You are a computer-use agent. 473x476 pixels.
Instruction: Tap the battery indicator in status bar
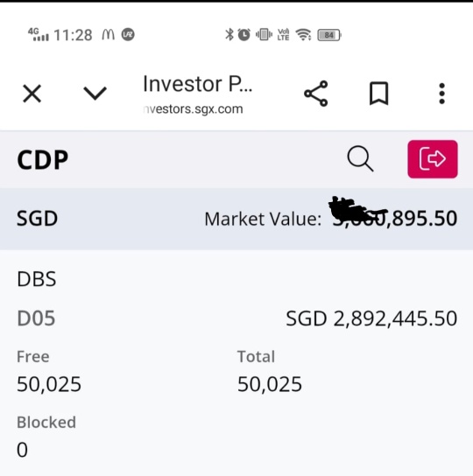[329, 35]
